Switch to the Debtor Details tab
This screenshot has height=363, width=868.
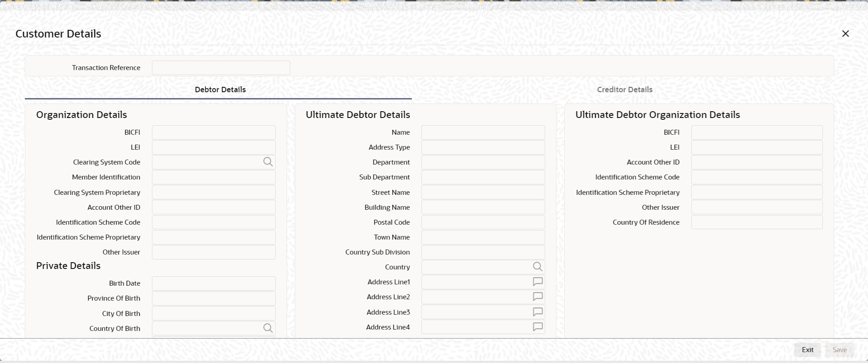pos(220,90)
